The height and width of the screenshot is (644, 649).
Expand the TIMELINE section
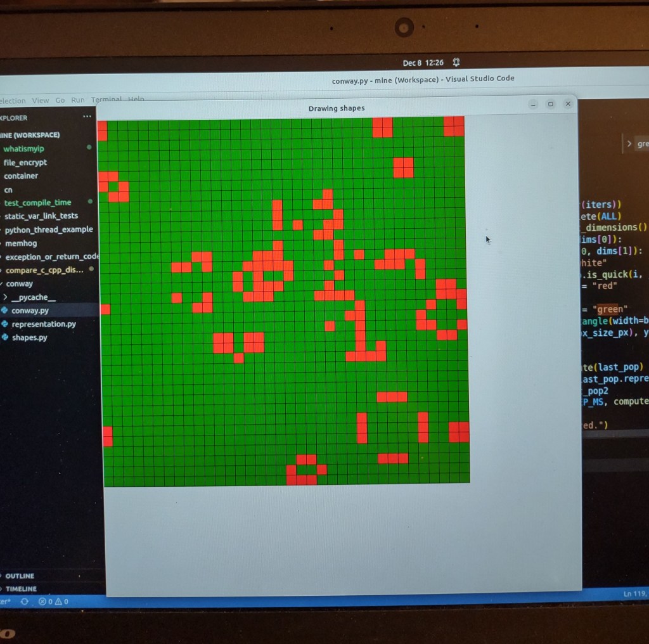click(20, 589)
